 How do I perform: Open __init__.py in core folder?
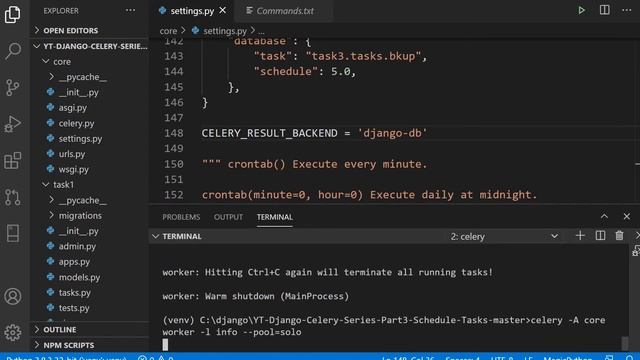coord(78,93)
